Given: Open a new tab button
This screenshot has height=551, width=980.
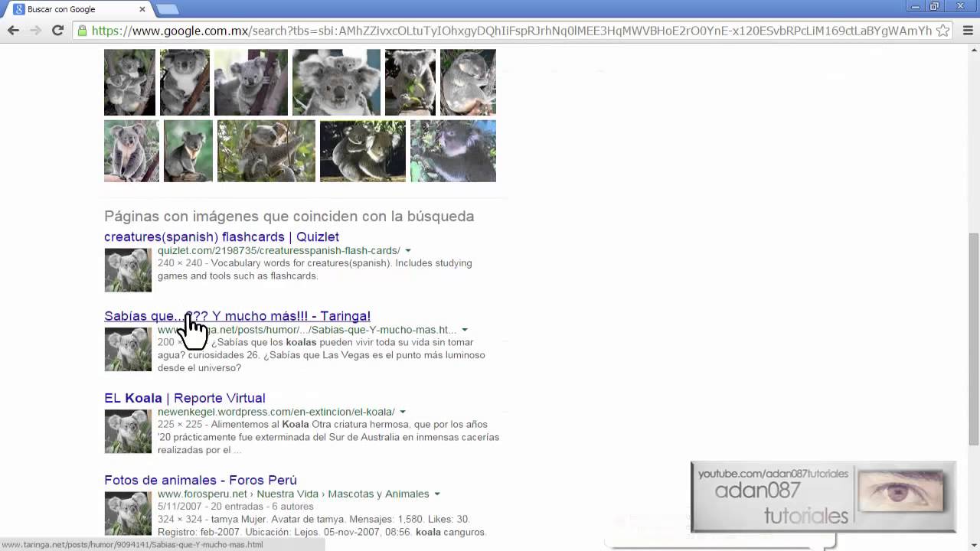Looking at the screenshot, I should pos(167,9).
